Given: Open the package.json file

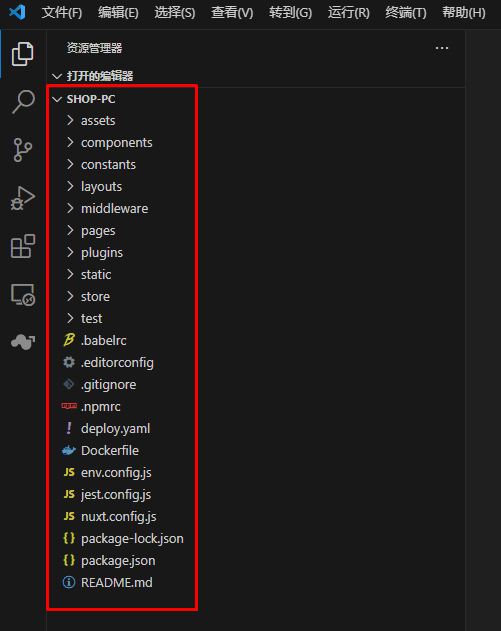Looking at the screenshot, I should coord(118,561).
